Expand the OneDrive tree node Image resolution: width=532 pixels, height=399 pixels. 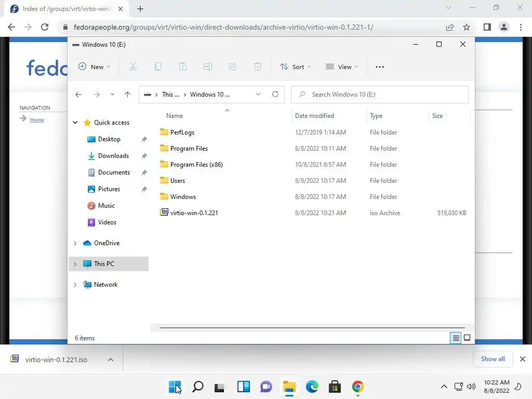pos(75,243)
